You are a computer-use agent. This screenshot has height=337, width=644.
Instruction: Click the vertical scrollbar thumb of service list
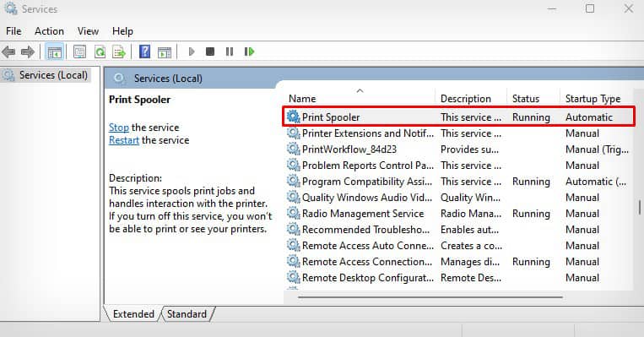(640, 207)
